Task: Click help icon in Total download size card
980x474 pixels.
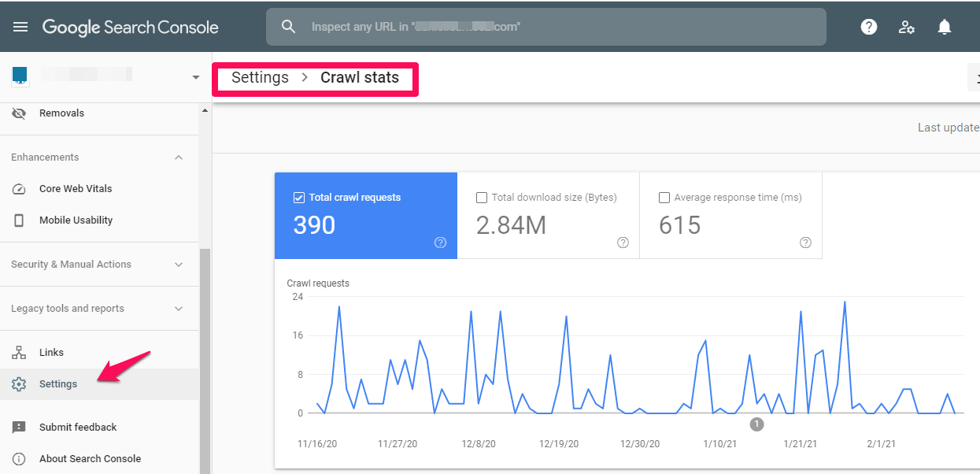Action: tap(623, 243)
